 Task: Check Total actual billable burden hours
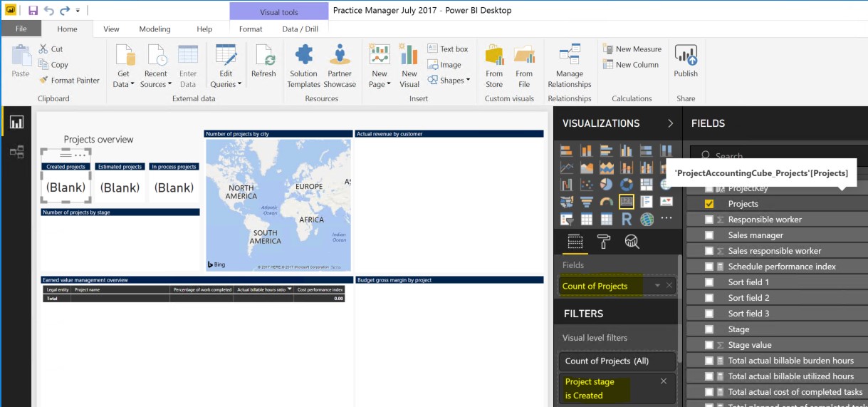pos(709,361)
